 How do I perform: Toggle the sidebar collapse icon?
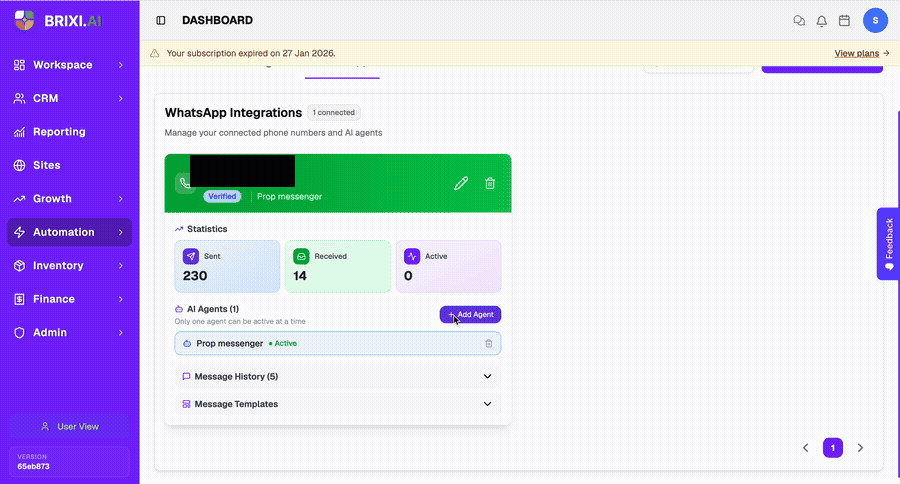(x=161, y=21)
